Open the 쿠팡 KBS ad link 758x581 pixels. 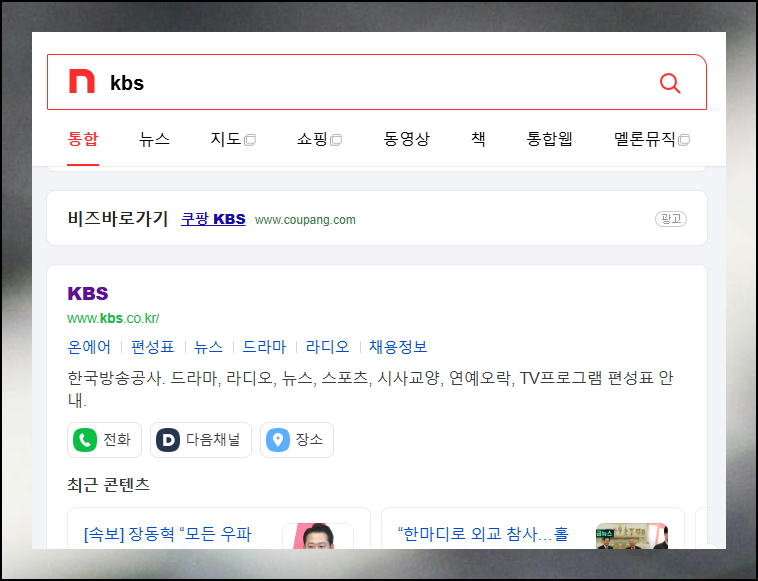(213, 219)
